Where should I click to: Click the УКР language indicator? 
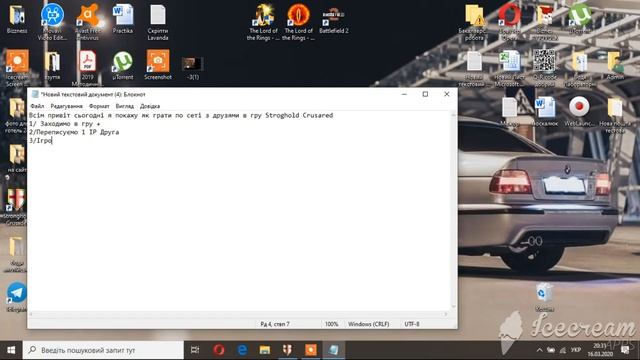[576, 350]
